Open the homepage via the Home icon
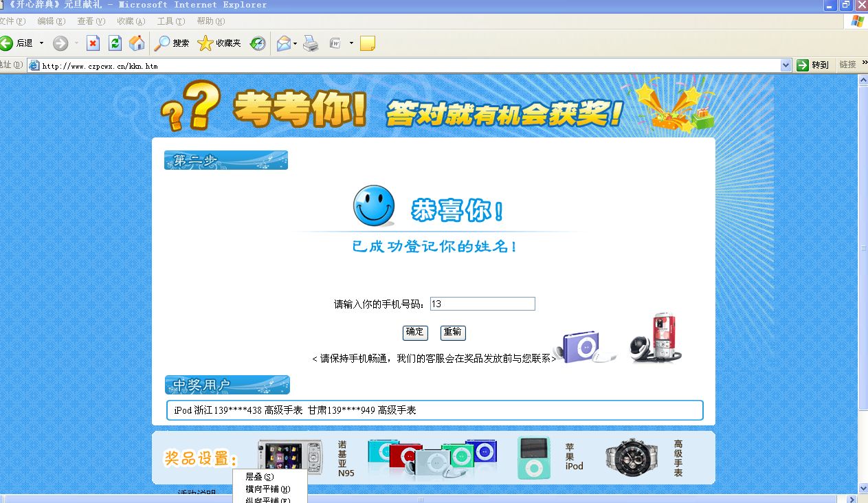This screenshot has width=868, height=503. [137, 43]
